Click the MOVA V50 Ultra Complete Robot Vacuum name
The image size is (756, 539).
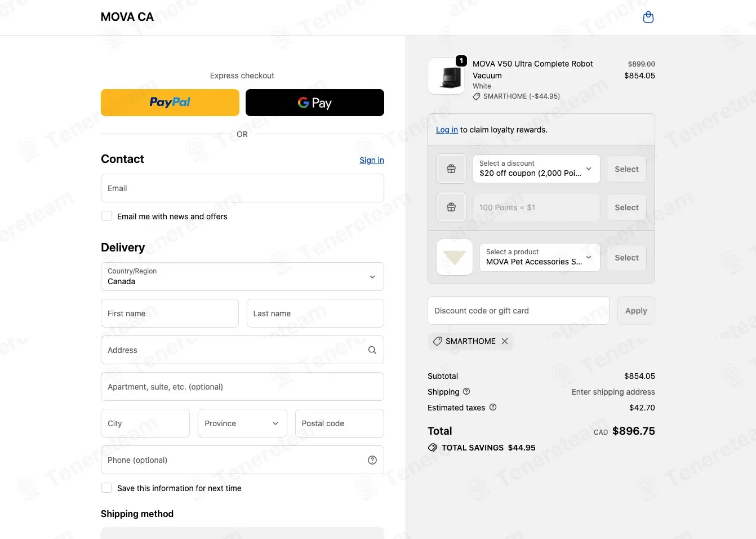tap(533, 69)
